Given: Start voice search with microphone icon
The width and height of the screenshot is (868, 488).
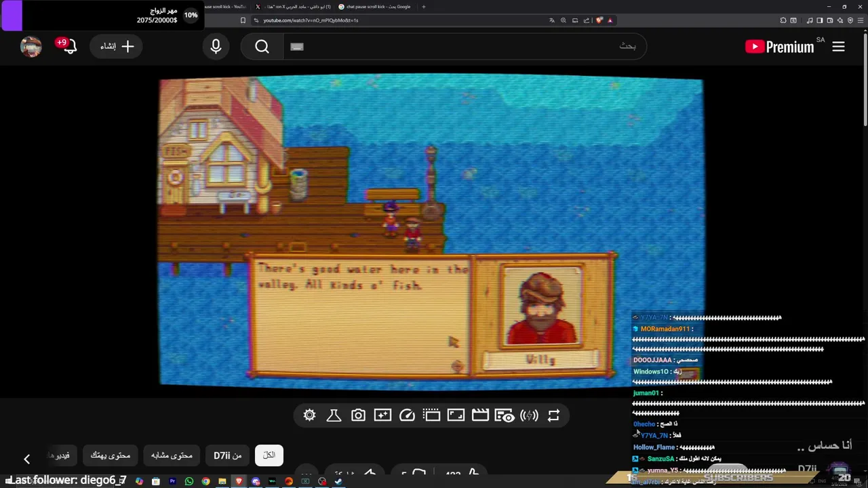Looking at the screenshot, I should (216, 47).
